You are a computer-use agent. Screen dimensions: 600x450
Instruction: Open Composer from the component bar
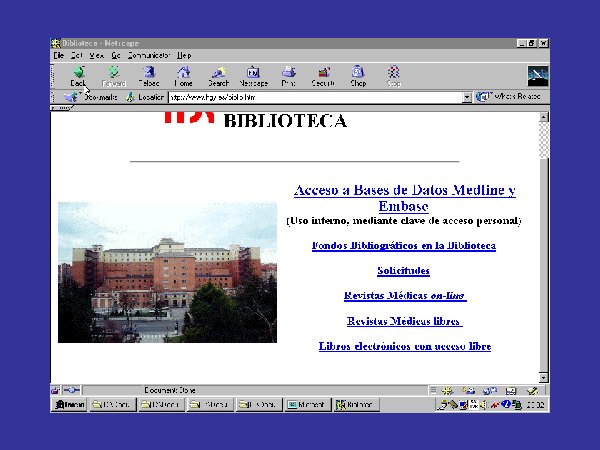tap(532, 390)
